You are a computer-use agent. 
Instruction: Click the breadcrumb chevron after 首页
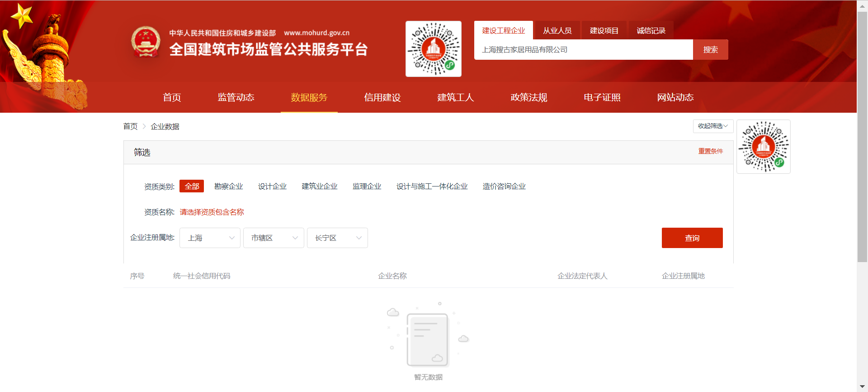point(144,126)
